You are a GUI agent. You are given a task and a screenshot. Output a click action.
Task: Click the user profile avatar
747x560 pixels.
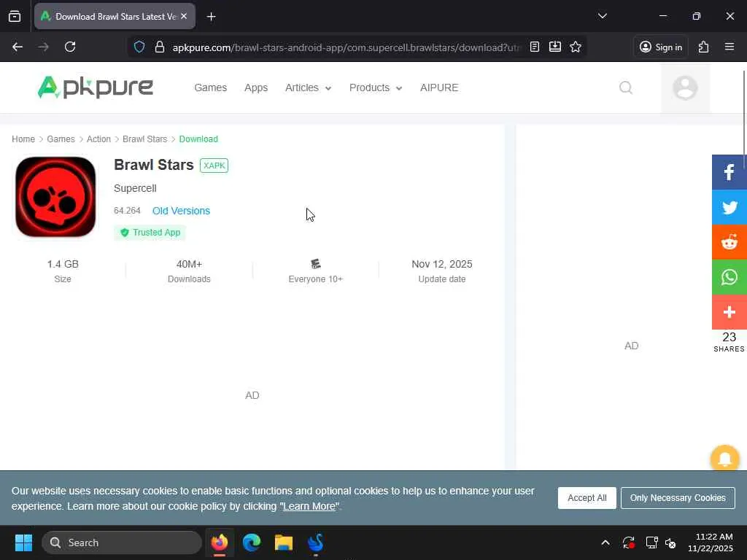coord(685,87)
